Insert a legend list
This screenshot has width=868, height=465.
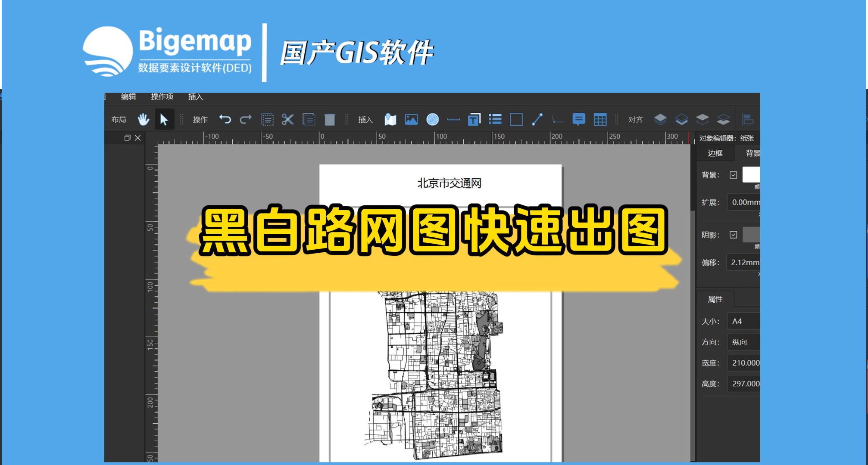tap(495, 119)
